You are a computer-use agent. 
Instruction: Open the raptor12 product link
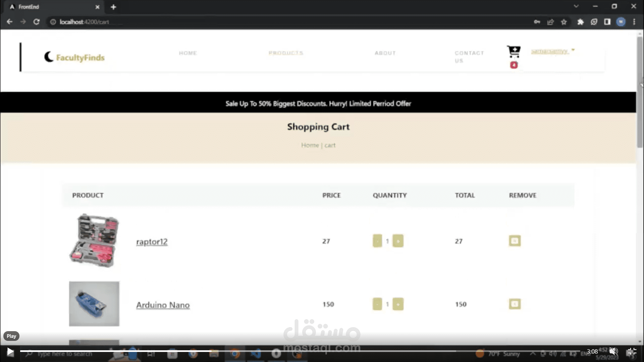[x=152, y=242]
